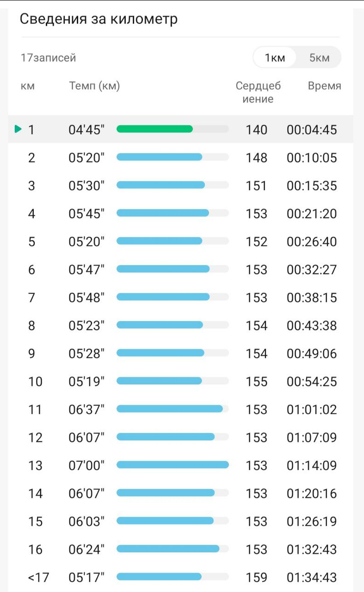Viewport: 364px width, 592px height.
Task: Open the kilometer 11 row with 06'37" pace
Action: [x=181, y=409]
